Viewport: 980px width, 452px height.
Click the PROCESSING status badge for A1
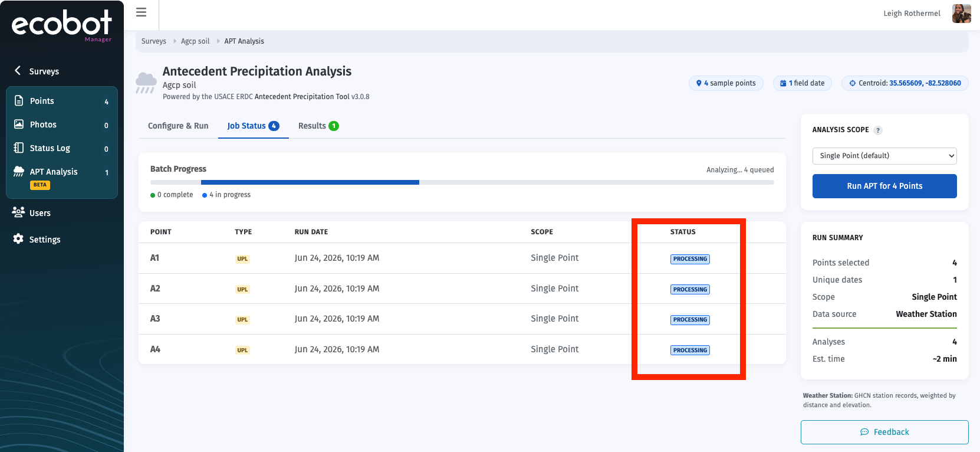(690, 259)
